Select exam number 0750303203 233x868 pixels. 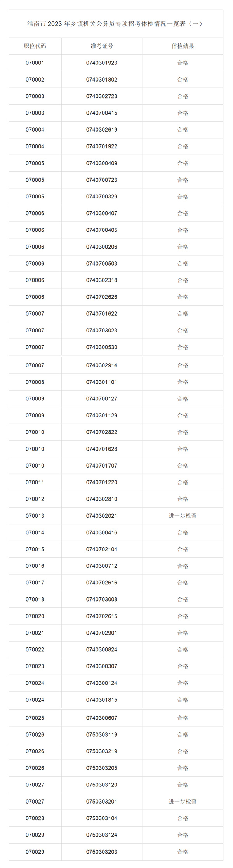[102, 851]
